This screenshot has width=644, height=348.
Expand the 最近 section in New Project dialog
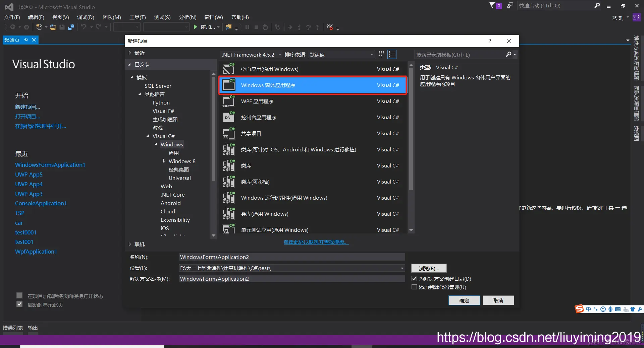tap(130, 53)
